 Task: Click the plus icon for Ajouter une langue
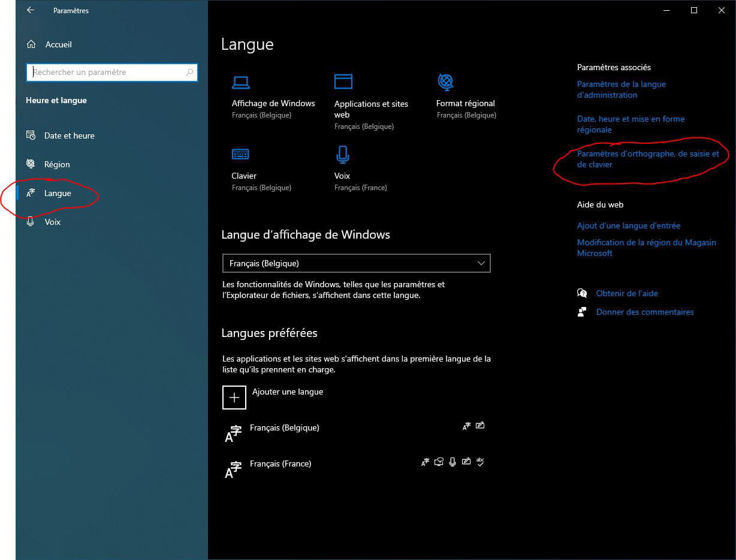point(234,398)
